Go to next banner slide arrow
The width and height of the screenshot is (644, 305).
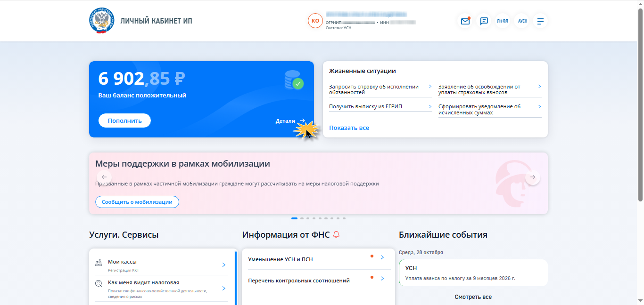point(533,177)
